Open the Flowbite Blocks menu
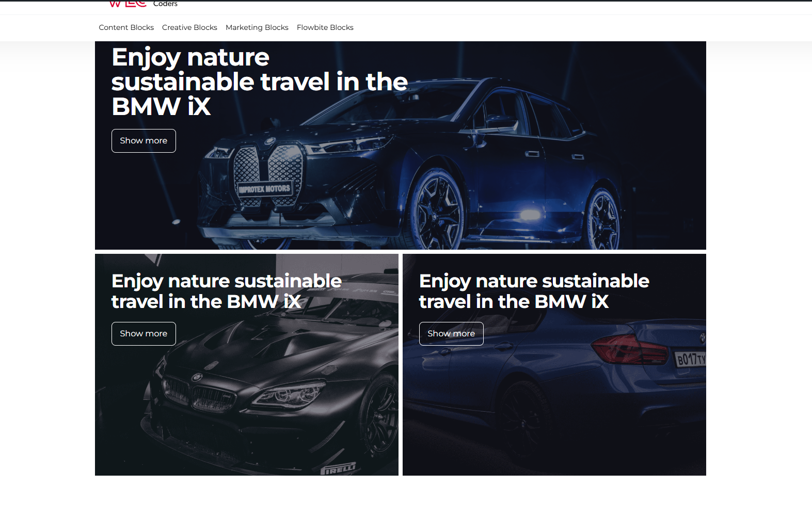812x520 pixels. [325, 27]
